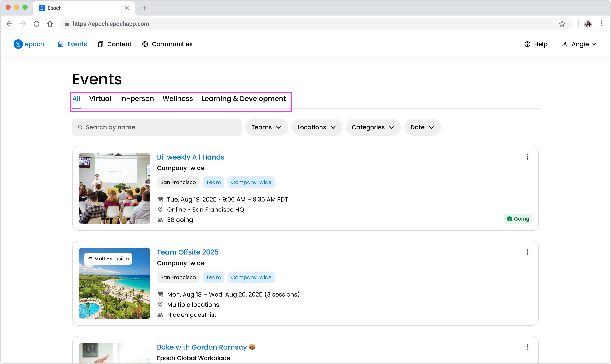The image size is (611, 364).
Task: Click the San Francisco tag on Team Offsite 2025
Action: coord(178,277)
